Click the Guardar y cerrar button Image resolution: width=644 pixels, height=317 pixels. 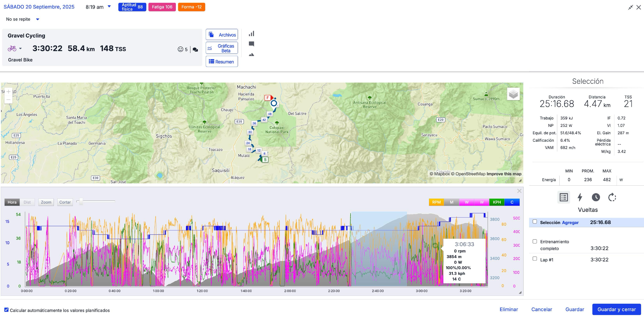pyautogui.click(x=616, y=309)
